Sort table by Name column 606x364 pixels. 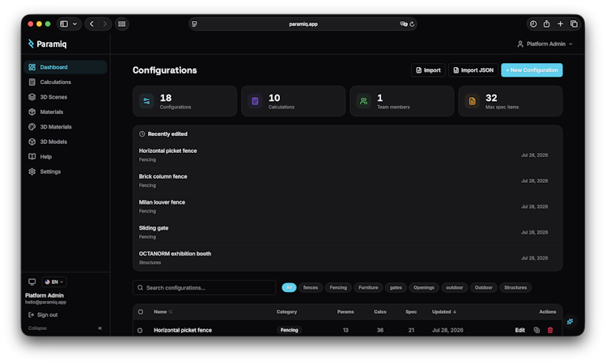pos(163,312)
